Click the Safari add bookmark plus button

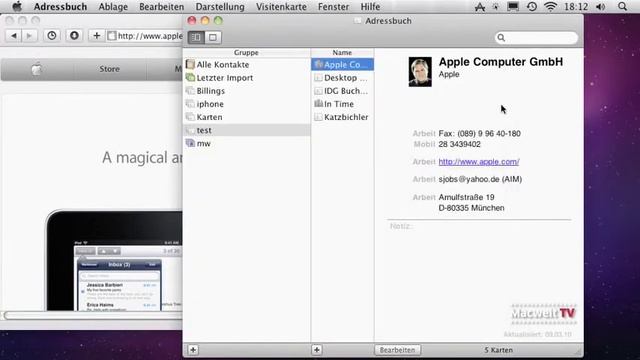pyautogui.click(x=97, y=36)
